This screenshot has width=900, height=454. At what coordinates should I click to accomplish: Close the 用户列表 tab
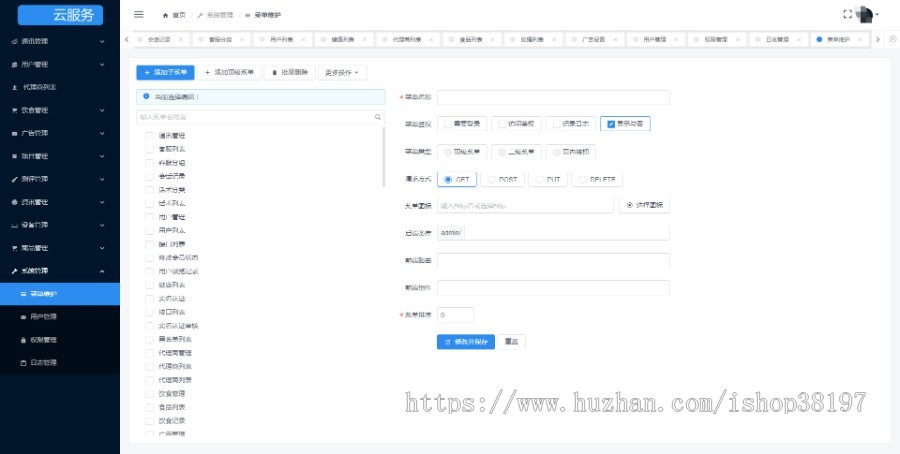304,40
